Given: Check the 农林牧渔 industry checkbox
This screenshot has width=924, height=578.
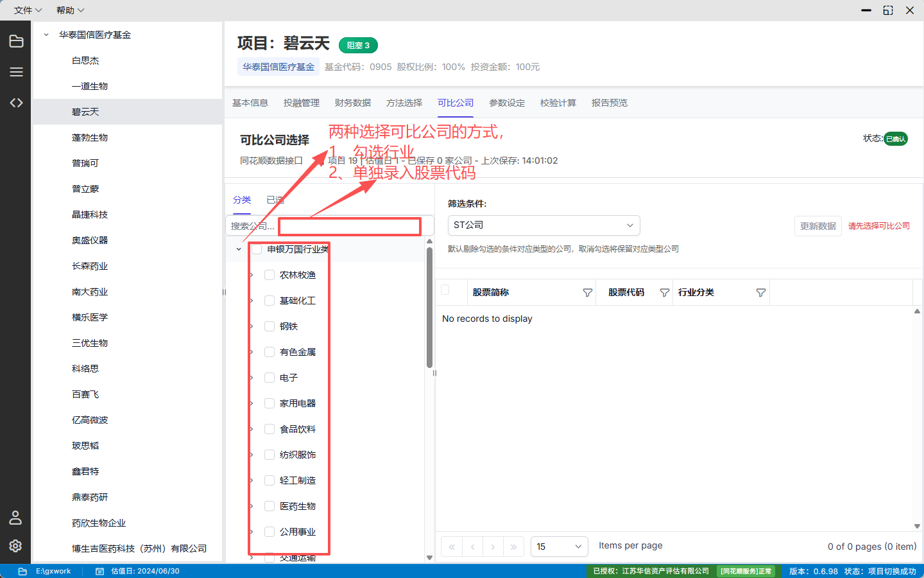Looking at the screenshot, I should 269,275.
